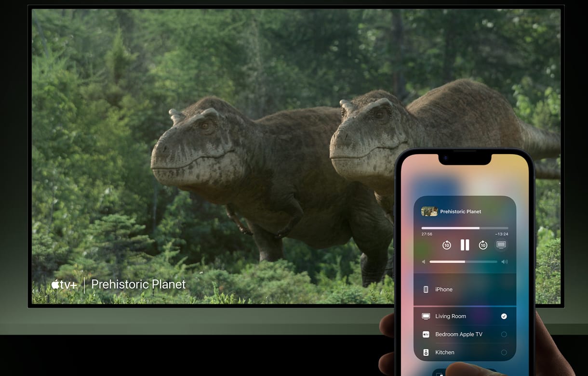Image resolution: width=588 pixels, height=376 pixels.
Task: Enable the Bedroom Apple TV radio button
Action: click(504, 334)
